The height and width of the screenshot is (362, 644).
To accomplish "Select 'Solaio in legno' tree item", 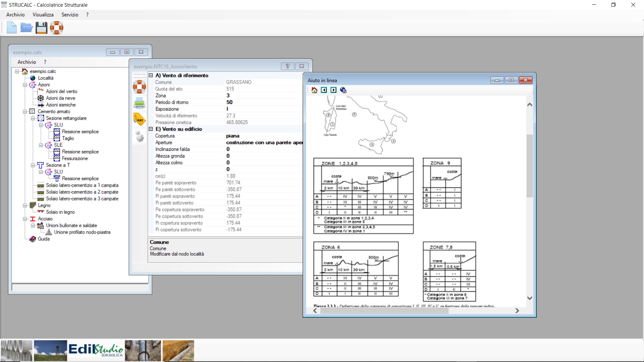I will (x=60, y=212).
